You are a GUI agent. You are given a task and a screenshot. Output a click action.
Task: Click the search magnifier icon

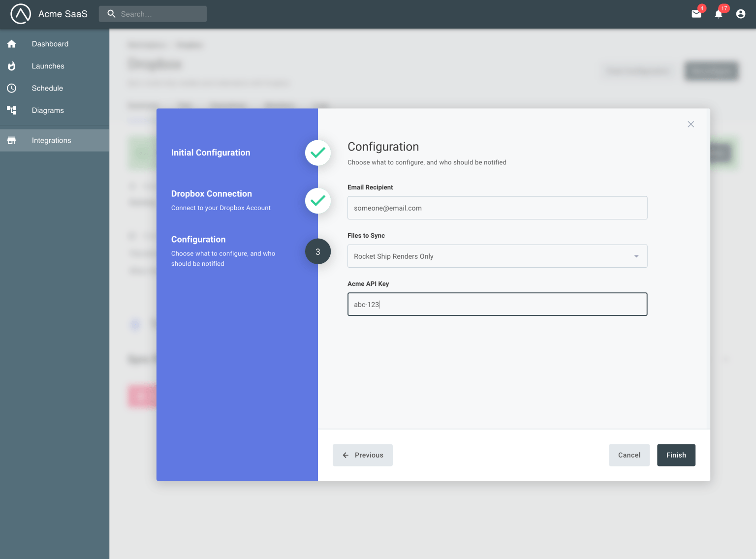(x=112, y=14)
